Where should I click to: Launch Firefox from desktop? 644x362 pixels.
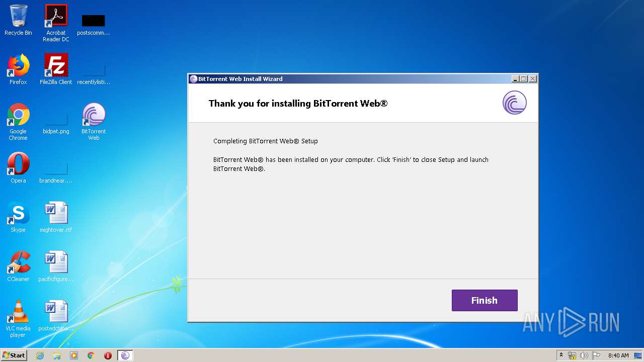coord(18,69)
